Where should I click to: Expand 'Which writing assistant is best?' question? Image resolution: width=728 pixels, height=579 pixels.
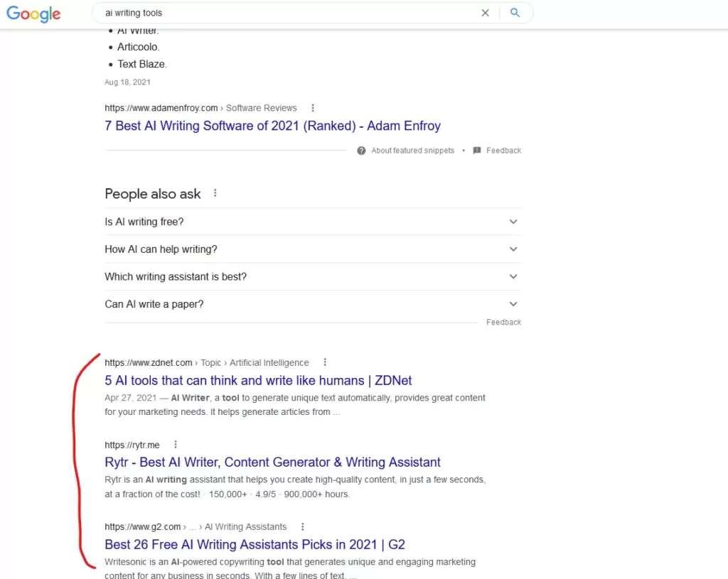(313, 276)
